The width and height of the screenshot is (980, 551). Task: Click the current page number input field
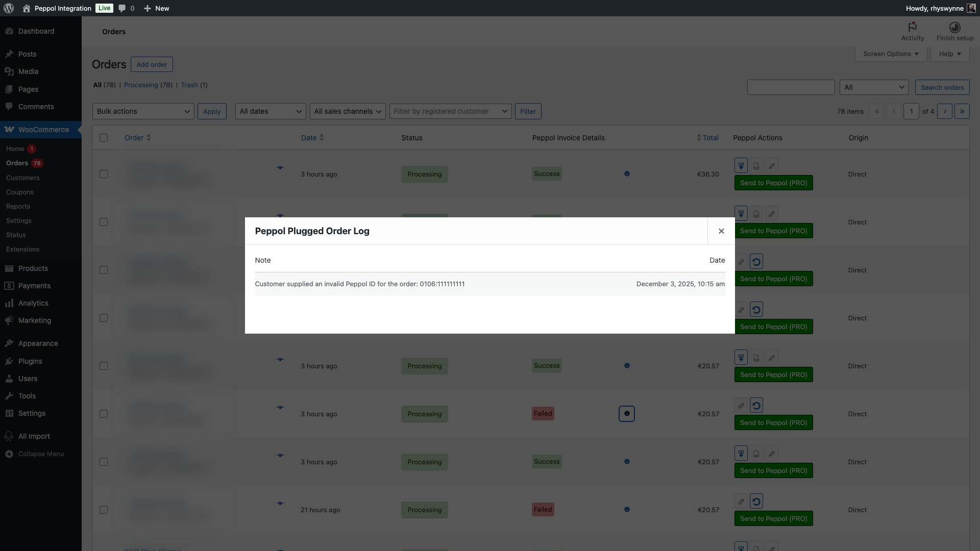(x=912, y=111)
